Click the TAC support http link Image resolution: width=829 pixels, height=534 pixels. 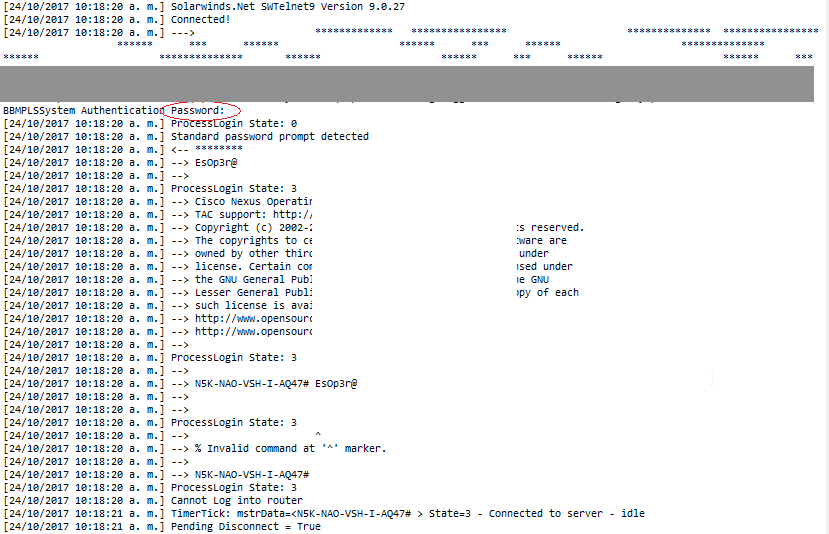click(x=254, y=214)
